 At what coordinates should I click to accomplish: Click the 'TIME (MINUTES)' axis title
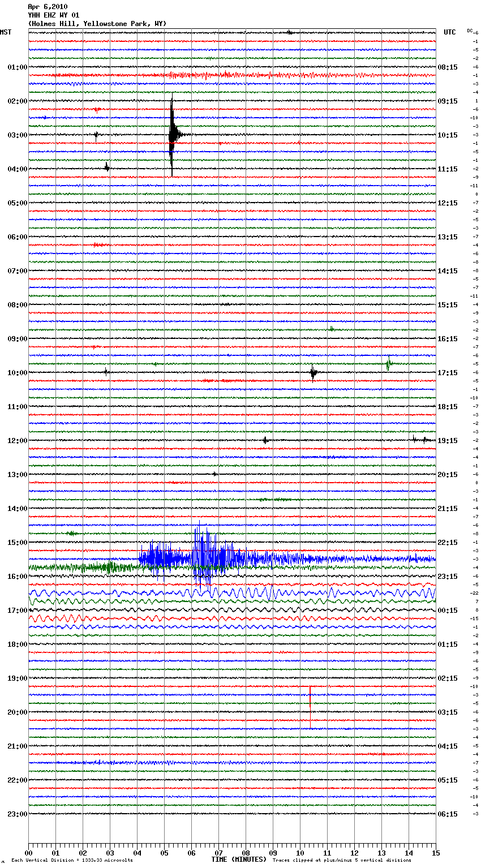point(239,860)
